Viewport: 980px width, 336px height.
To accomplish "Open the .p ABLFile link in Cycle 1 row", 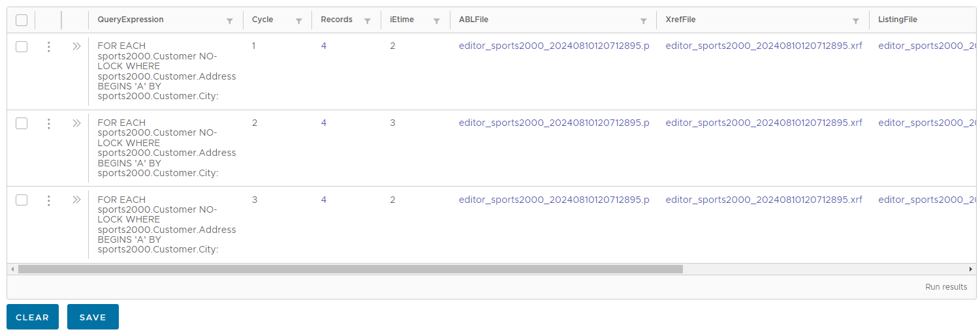I will coord(554,46).
